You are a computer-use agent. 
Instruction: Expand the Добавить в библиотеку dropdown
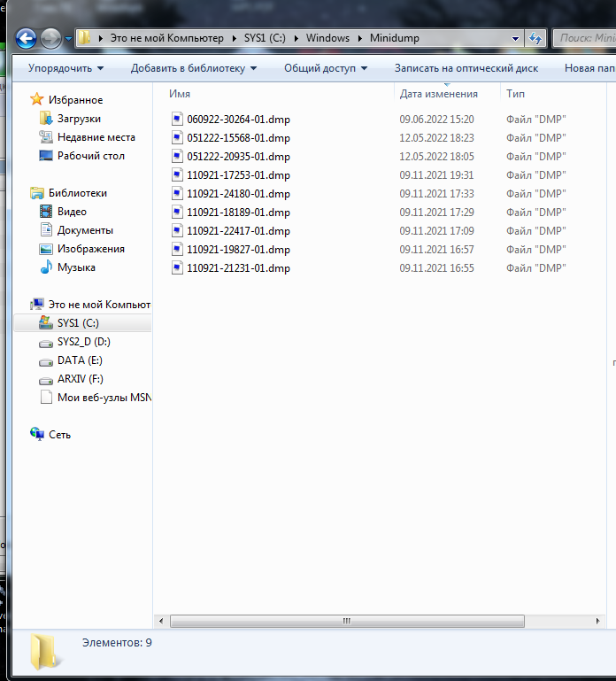(x=194, y=68)
